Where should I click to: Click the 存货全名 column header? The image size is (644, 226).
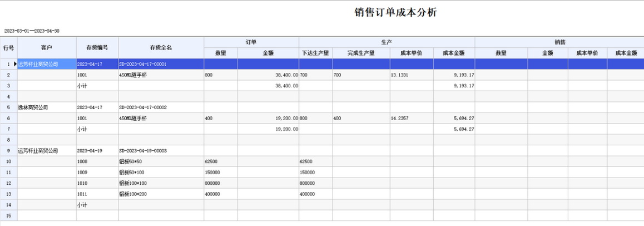[161, 47]
